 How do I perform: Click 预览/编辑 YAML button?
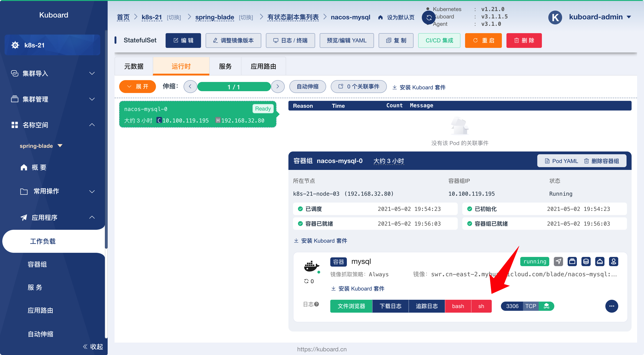(x=347, y=40)
